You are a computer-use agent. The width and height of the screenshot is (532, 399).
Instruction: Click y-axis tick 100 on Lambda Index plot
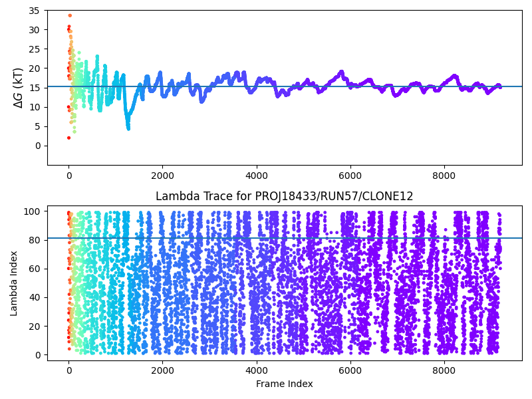(31, 211)
